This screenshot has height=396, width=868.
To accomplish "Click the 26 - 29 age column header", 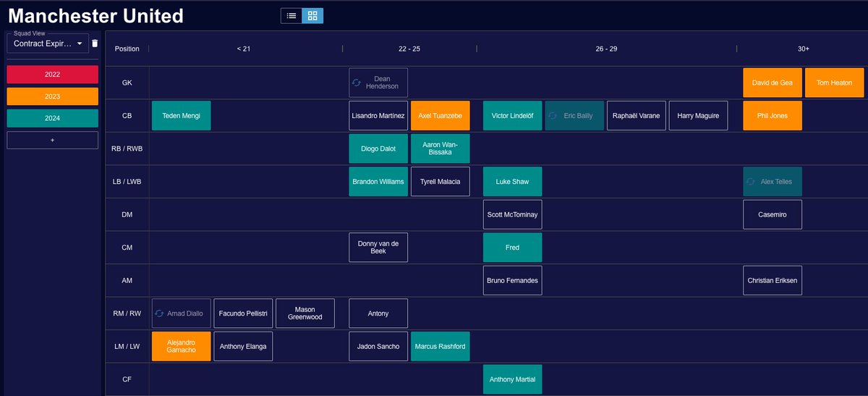I will (x=606, y=49).
